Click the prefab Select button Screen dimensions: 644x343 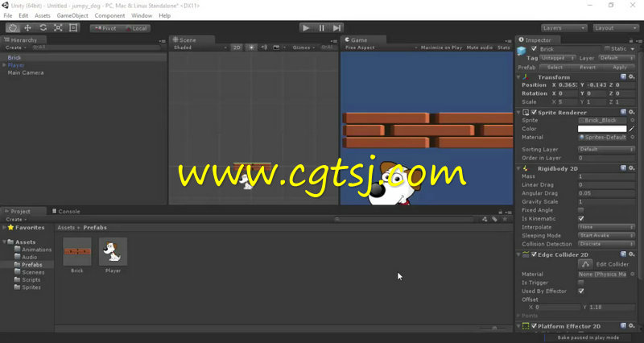click(x=555, y=67)
